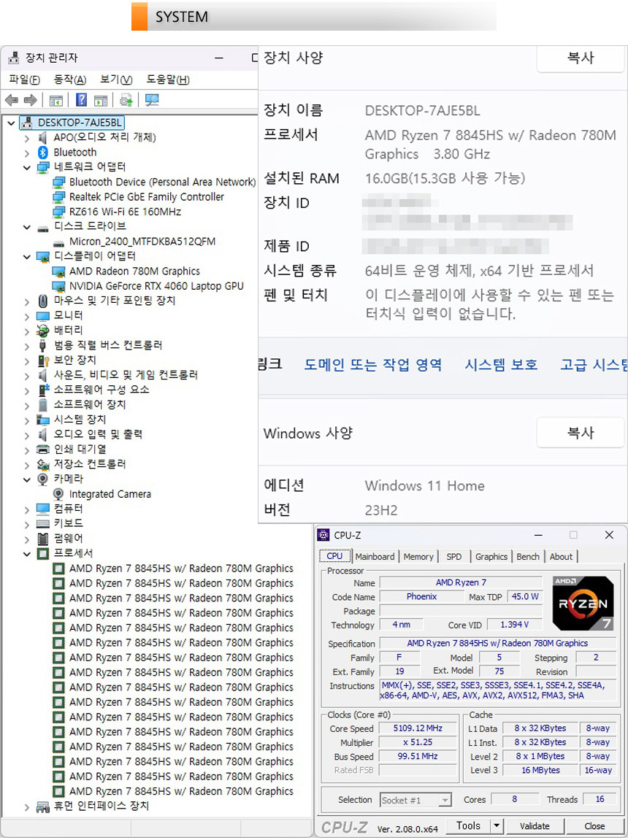628x840 pixels.
Task: Click the 휴먼 인터페이스 장치 icon
Action: [x=43, y=806]
